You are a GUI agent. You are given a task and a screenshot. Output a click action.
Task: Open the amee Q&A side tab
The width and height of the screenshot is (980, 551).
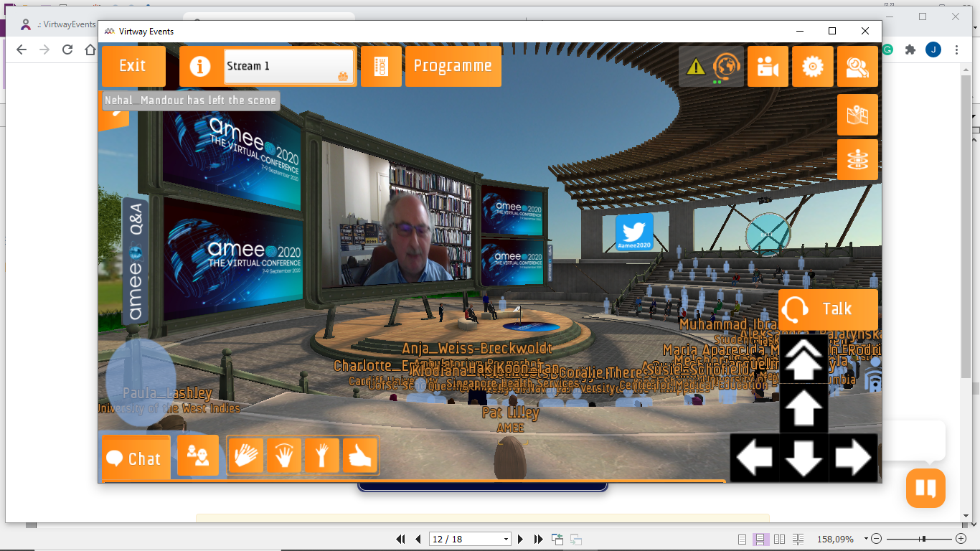click(136, 261)
